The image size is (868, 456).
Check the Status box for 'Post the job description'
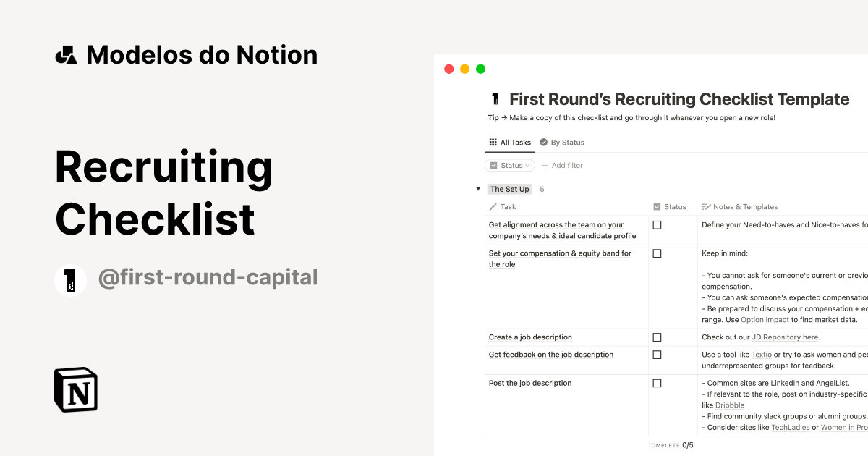(x=657, y=383)
